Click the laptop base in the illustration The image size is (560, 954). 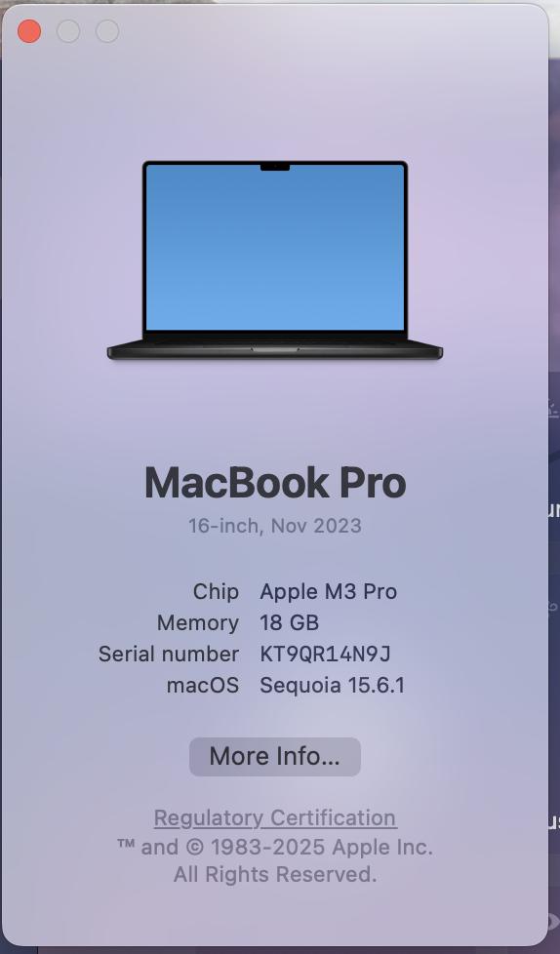275,351
